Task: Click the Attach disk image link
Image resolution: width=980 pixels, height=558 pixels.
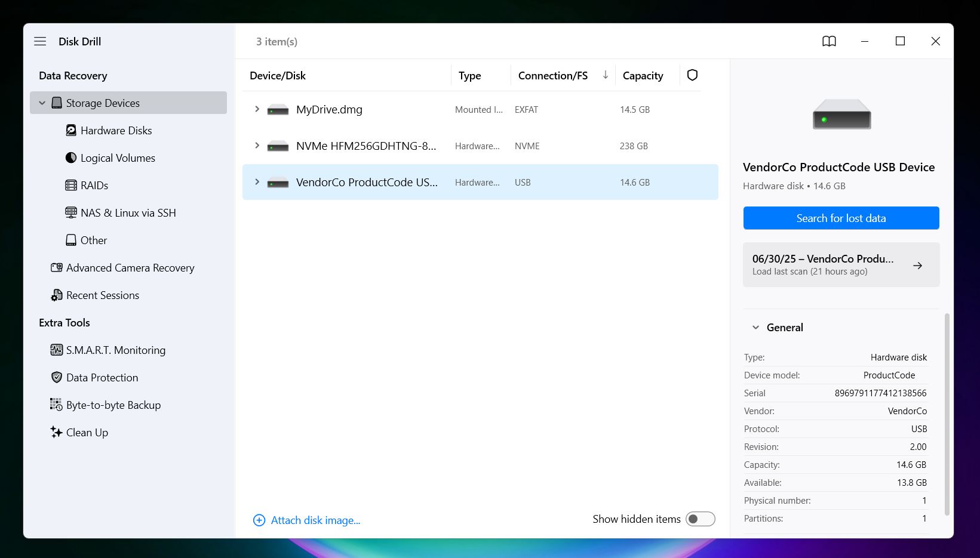Action: (x=315, y=520)
